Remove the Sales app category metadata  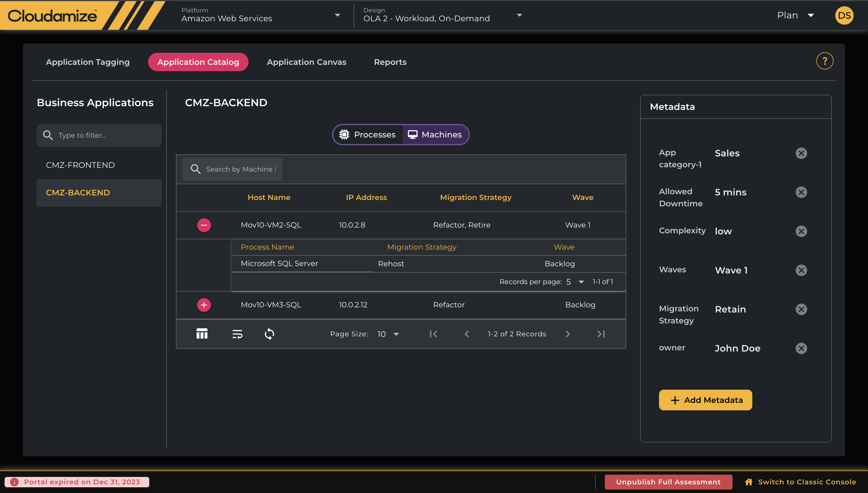(801, 153)
